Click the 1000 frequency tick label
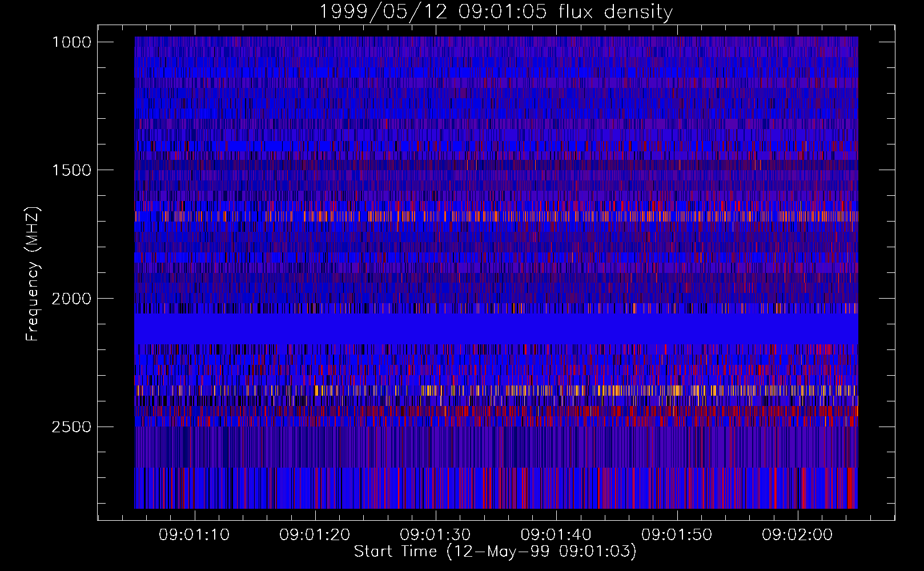 point(71,42)
